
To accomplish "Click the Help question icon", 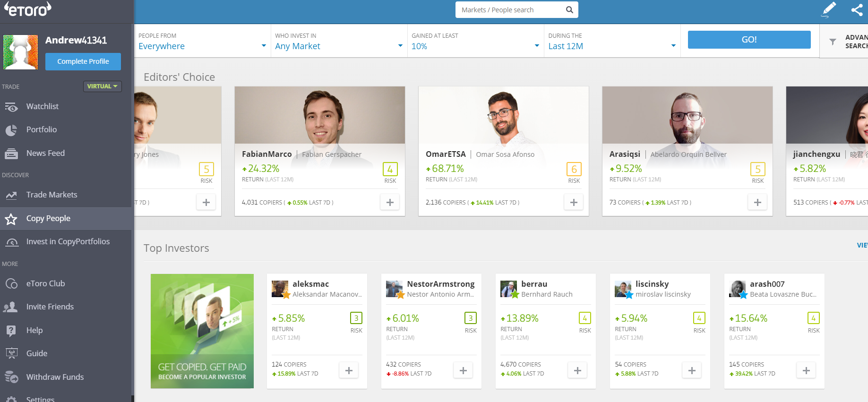I will tap(11, 331).
